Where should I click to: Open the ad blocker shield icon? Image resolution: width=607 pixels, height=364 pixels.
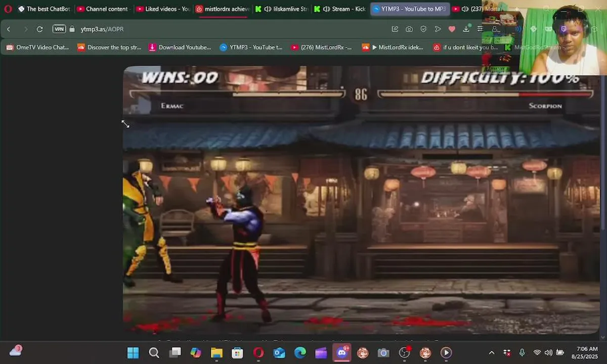[423, 29]
